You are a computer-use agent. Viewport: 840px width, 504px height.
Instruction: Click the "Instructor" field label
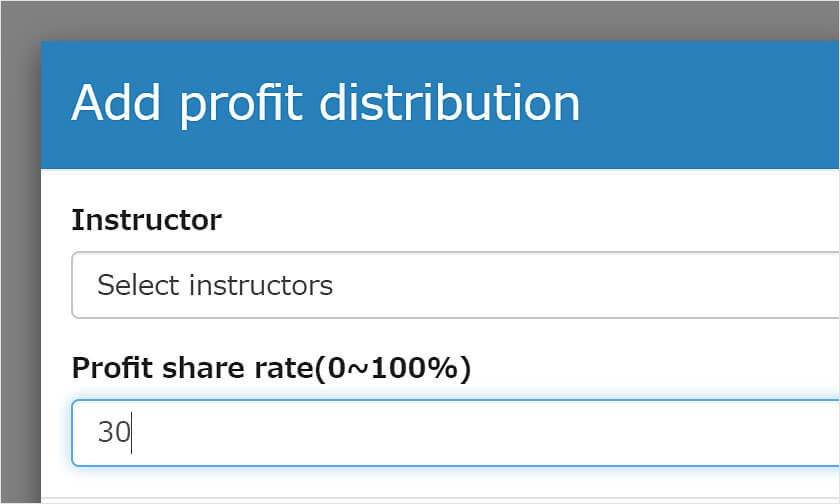point(146,219)
